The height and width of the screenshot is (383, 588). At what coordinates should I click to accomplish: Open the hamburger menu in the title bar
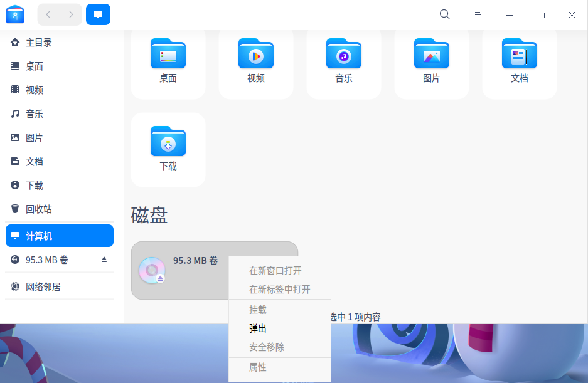(x=478, y=14)
